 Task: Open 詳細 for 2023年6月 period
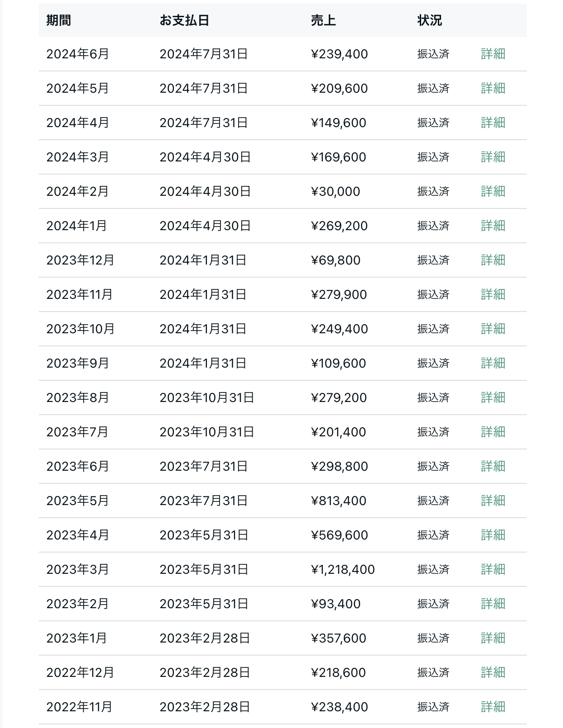point(493,466)
